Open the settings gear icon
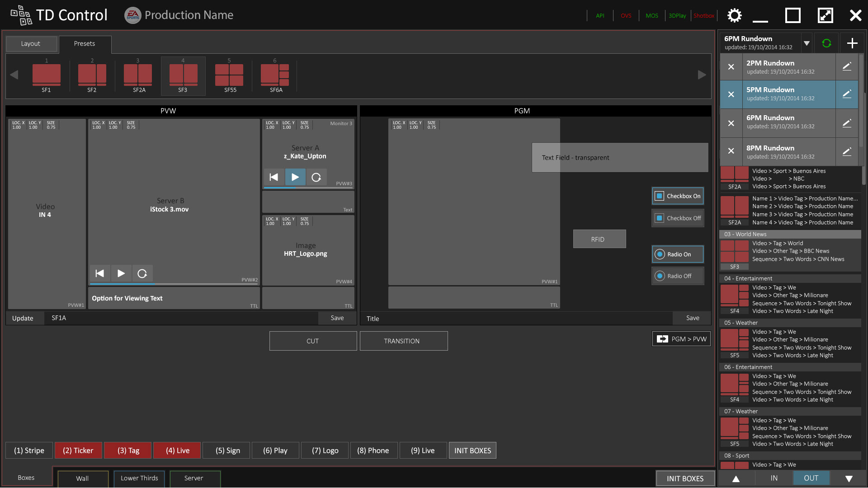 pyautogui.click(x=734, y=15)
